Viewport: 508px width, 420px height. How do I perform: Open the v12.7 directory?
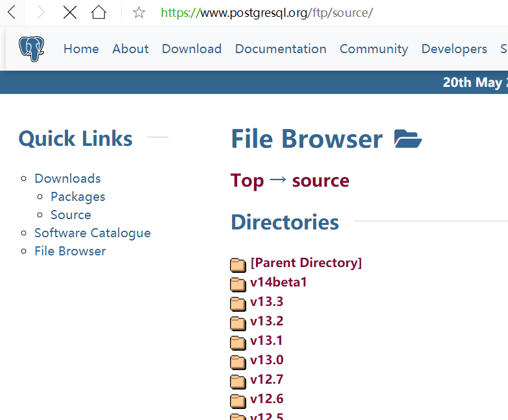click(x=267, y=380)
